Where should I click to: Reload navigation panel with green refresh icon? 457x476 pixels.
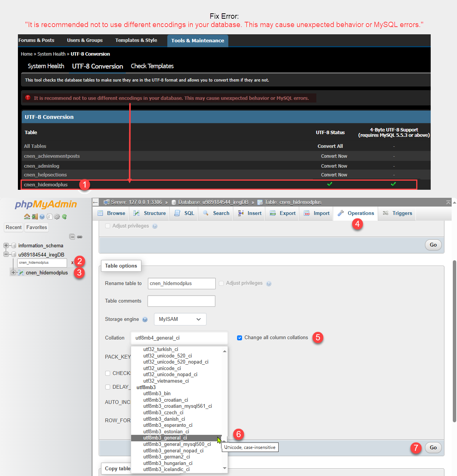pyautogui.click(x=64, y=216)
